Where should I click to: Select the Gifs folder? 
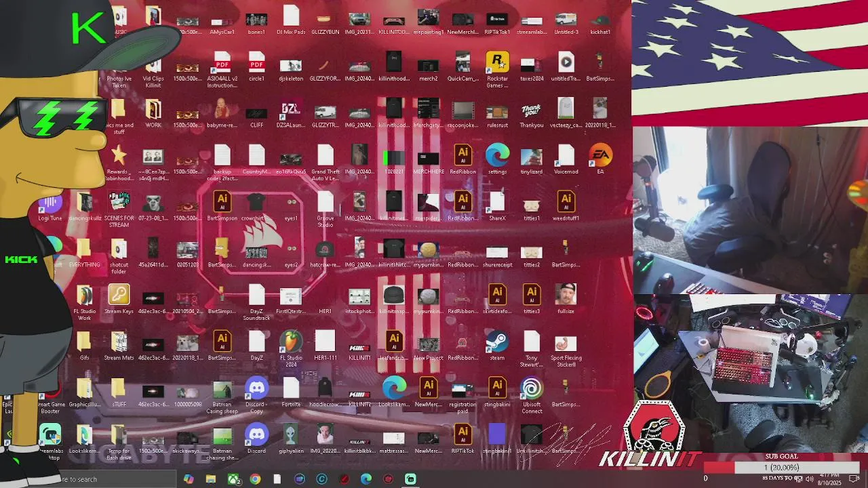[x=85, y=342]
